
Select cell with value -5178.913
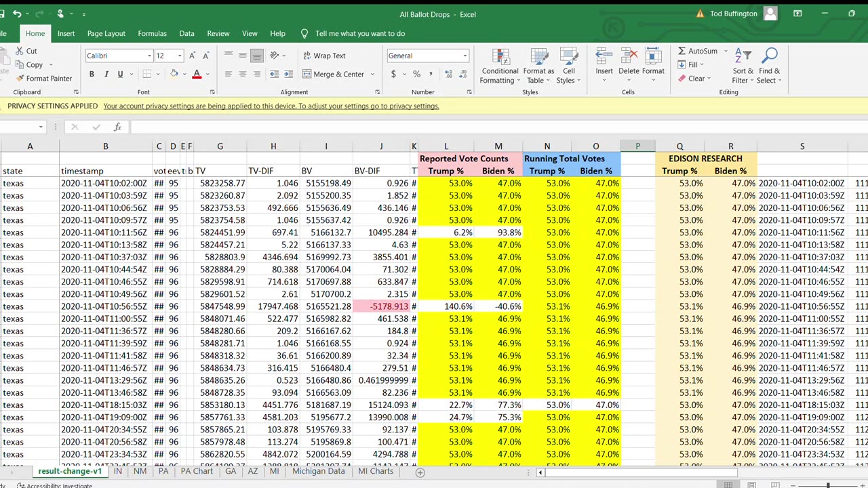click(x=380, y=306)
